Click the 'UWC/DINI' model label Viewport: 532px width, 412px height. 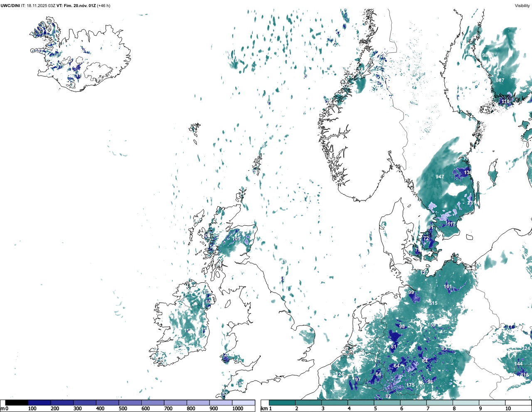click(x=10, y=5)
